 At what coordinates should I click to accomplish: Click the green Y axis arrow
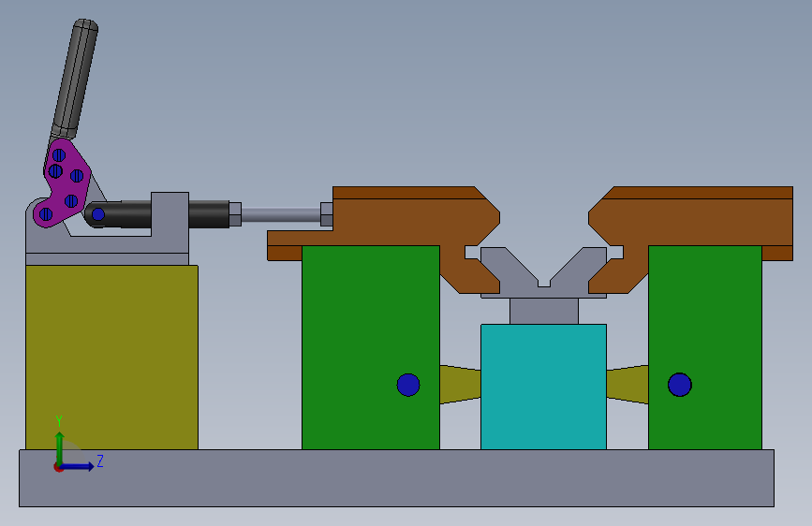tap(60, 447)
